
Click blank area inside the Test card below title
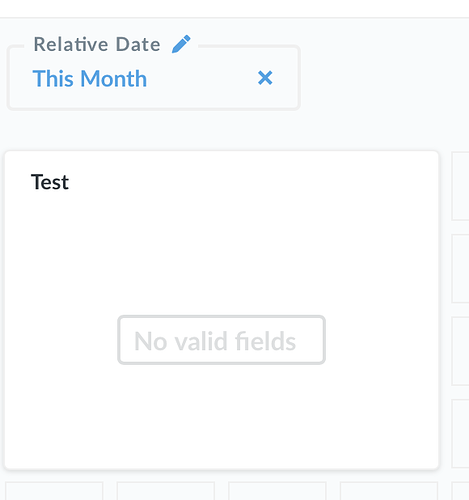point(221,253)
